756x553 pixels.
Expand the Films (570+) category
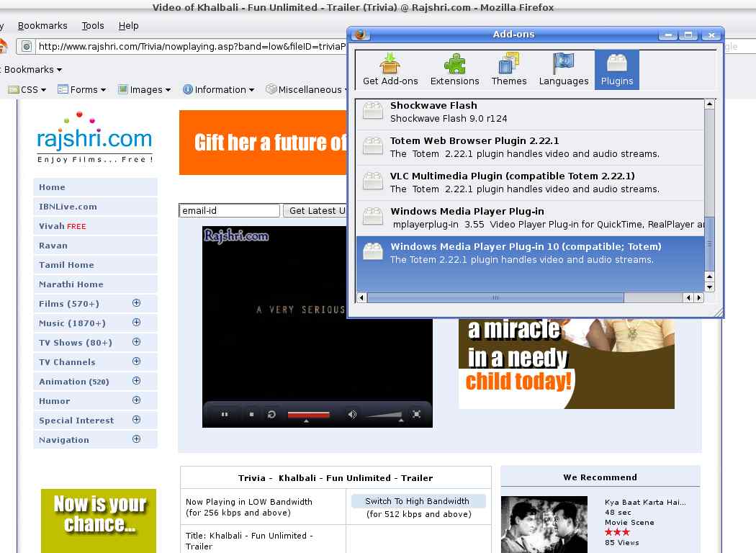[x=137, y=303]
